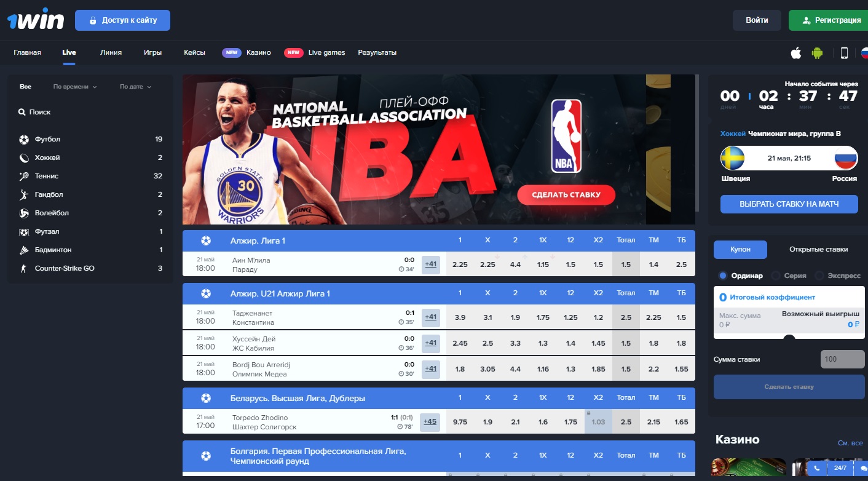Open the Apple iOS app icon
This screenshot has height=481, width=868.
click(x=796, y=53)
